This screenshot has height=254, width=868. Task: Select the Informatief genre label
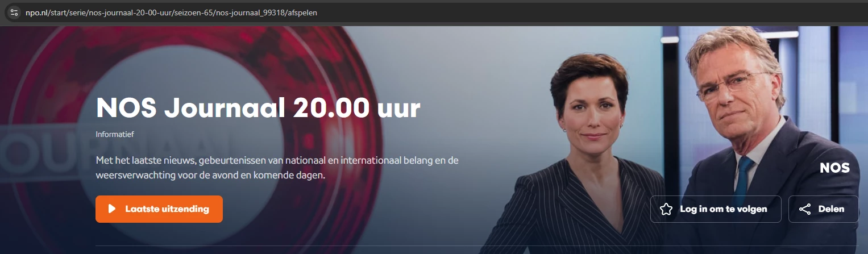coord(115,135)
